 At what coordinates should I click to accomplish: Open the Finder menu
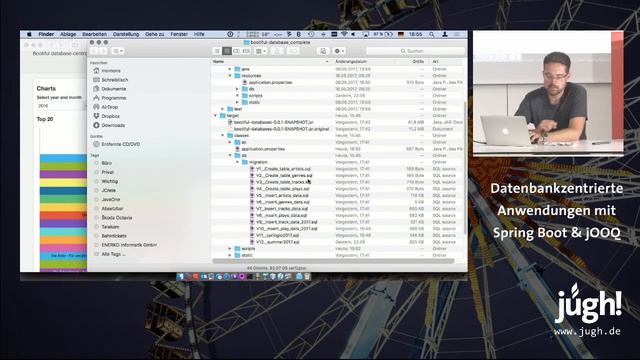tap(46, 34)
